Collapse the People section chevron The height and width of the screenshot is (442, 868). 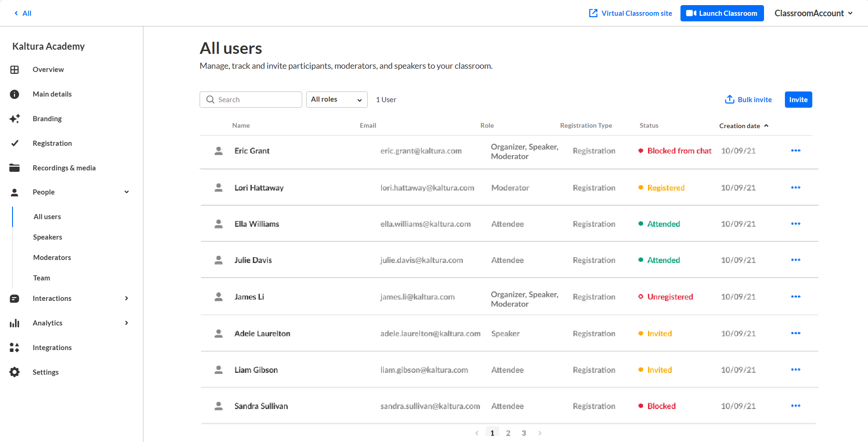coord(127,192)
